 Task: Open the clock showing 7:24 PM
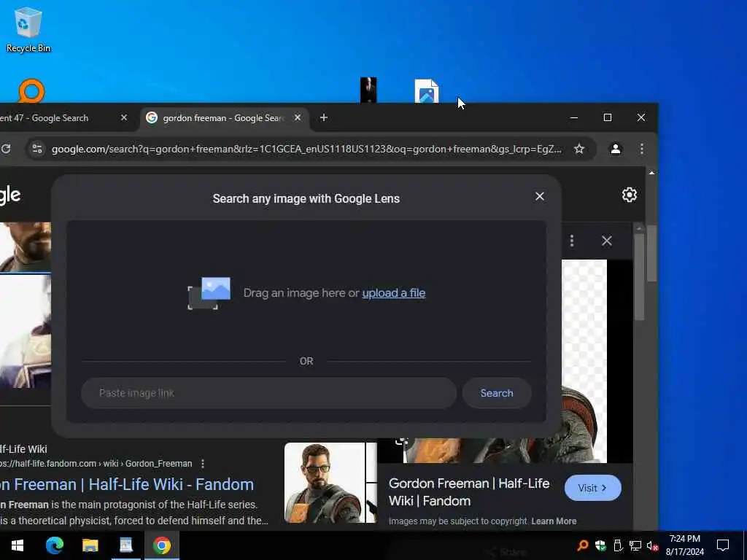coord(684,545)
